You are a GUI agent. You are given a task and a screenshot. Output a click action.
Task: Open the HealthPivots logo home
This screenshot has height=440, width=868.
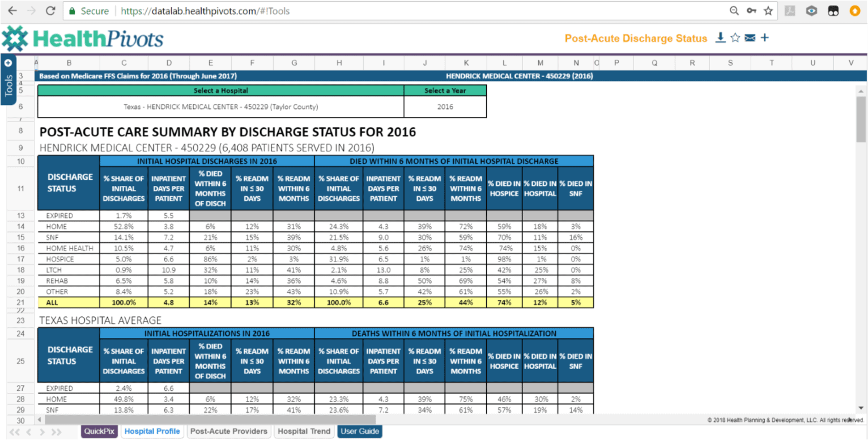point(83,39)
